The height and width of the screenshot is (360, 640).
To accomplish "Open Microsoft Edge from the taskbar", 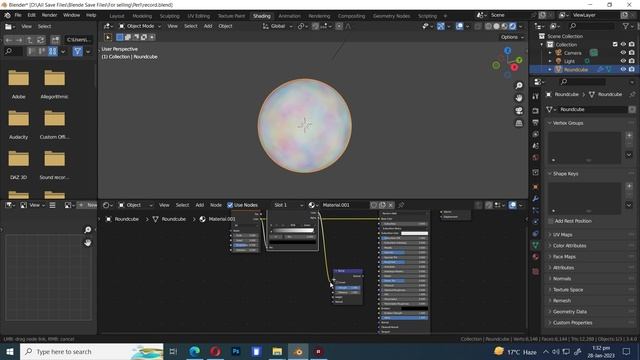I will coord(194,351).
